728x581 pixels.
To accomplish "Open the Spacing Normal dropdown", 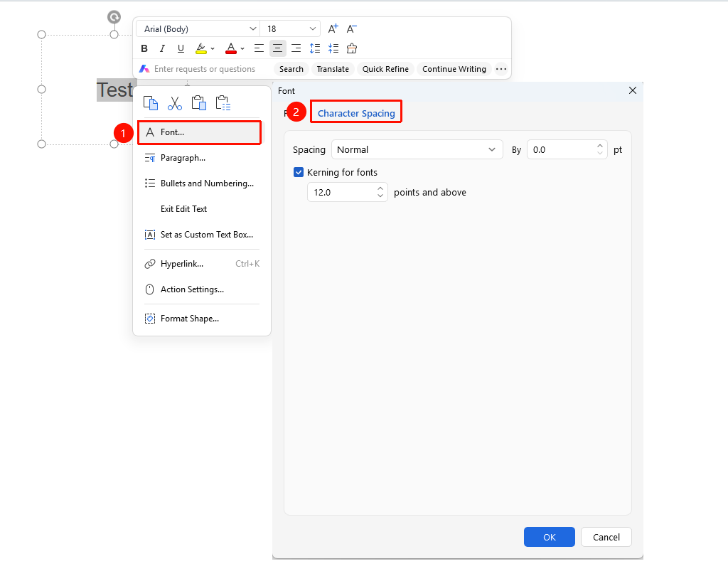I will point(417,149).
